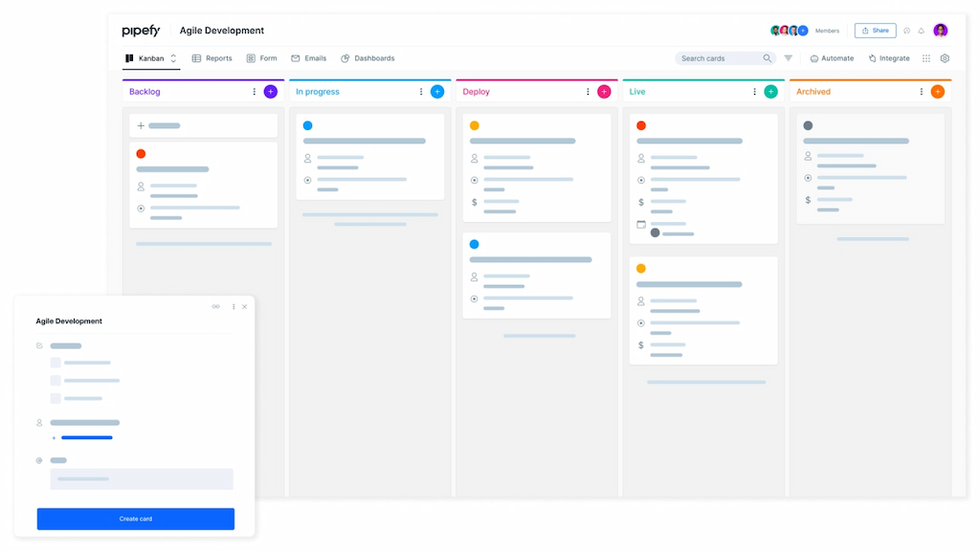Expand the Kanban view switcher chevron
Image resolution: width=980 pixels, height=551 pixels.
coord(173,58)
